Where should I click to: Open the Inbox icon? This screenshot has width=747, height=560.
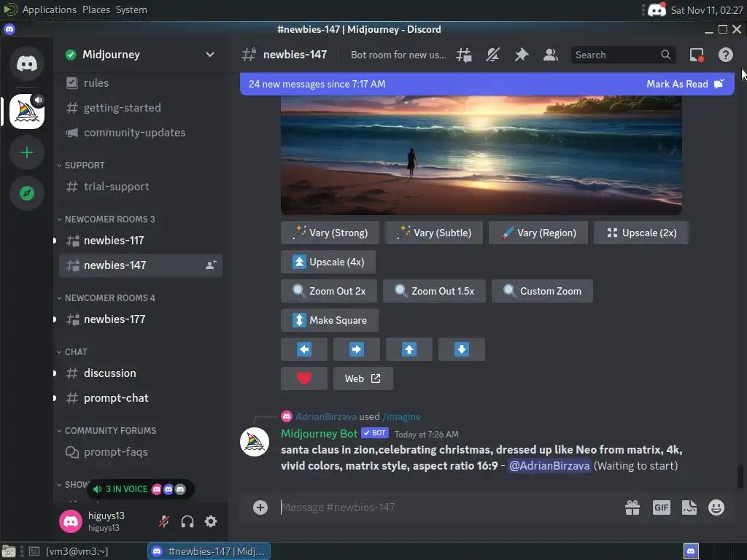[x=697, y=55]
